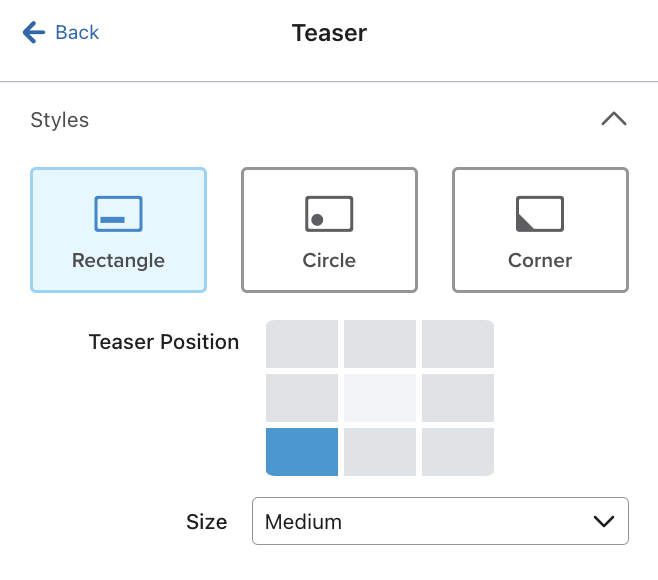The image size is (658, 580).
Task: Set teaser position to top-left cell
Action: [302, 344]
